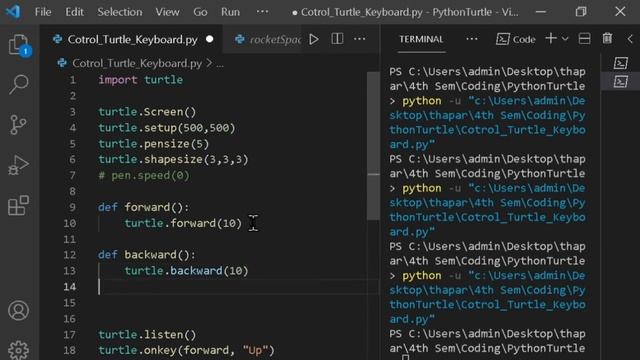
Task: Click 'turtle.listen()' on line 17
Action: tap(147, 335)
